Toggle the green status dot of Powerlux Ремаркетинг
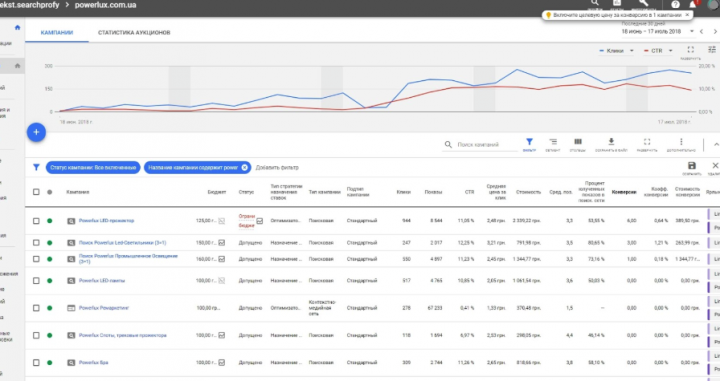Screen dimensions: 720x381 tap(50, 308)
